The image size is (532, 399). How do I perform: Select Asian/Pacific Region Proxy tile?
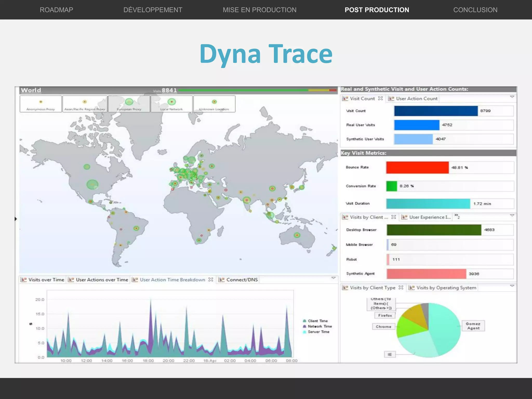tap(85, 104)
